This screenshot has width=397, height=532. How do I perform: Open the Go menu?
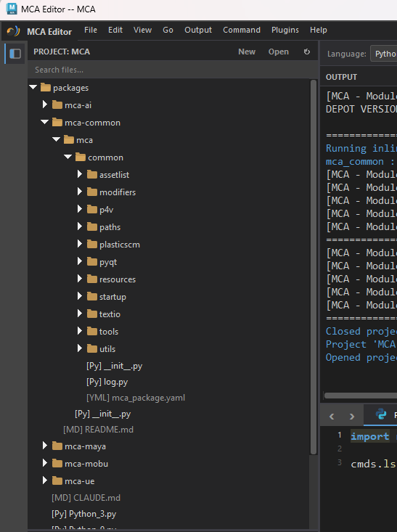click(168, 30)
